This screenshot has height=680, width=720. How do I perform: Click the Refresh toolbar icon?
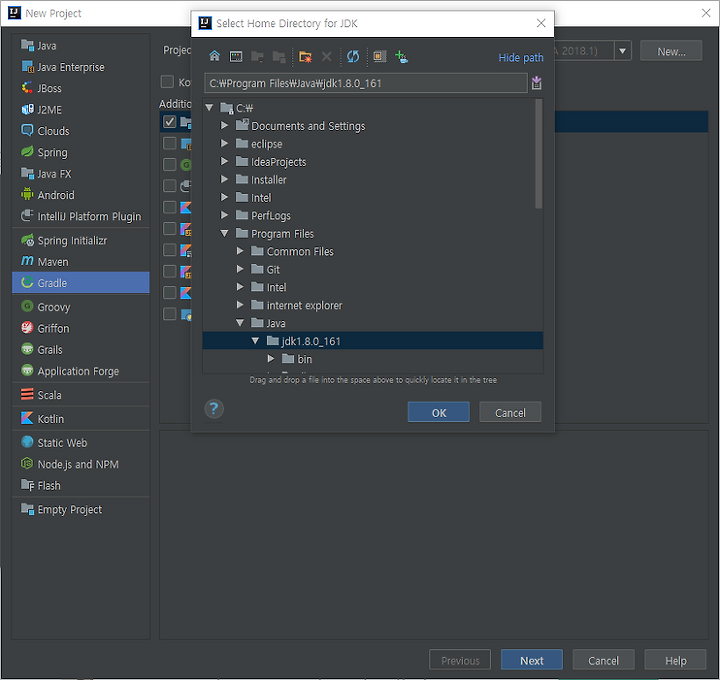pyautogui.click(x=353, y=56)
